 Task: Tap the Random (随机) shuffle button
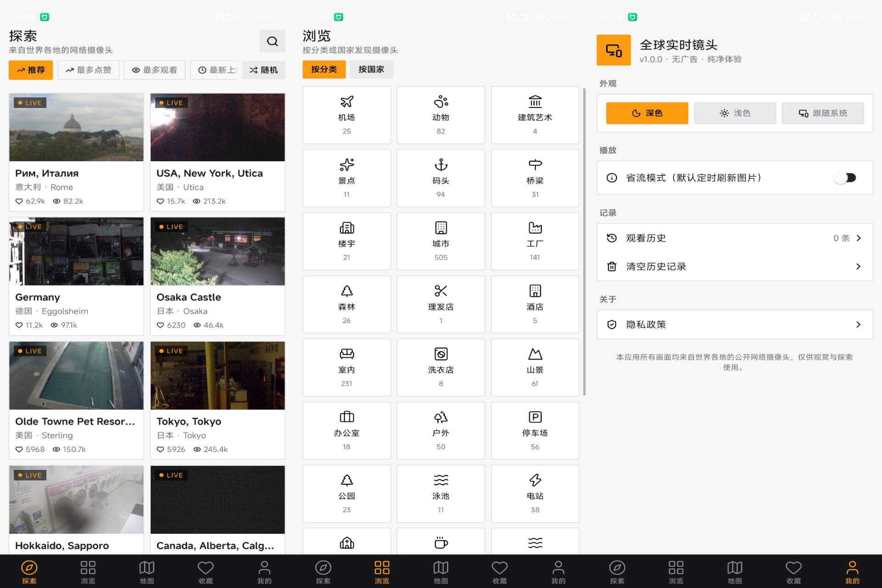click(264, 70)
